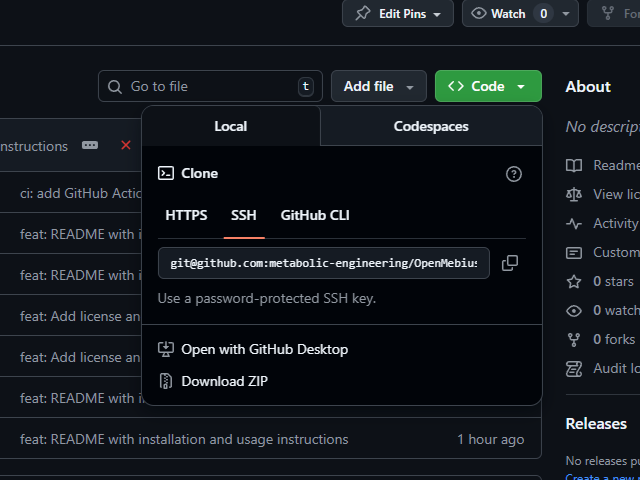
Task: Click Download ZIP
Action: click(x=224, y=381)
